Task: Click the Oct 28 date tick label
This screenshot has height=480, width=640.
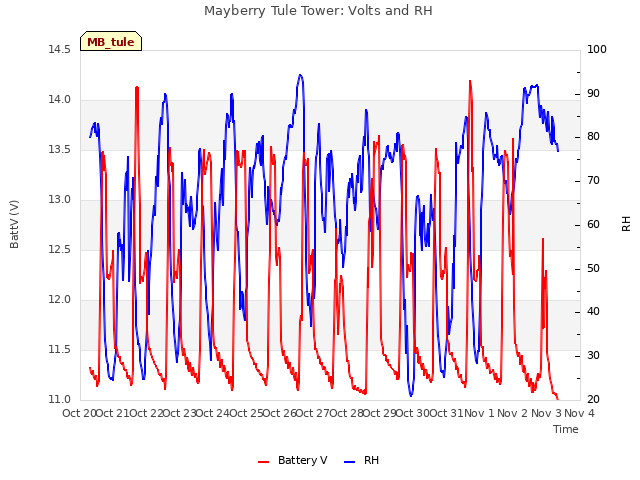Action: (x=346, y=413)
